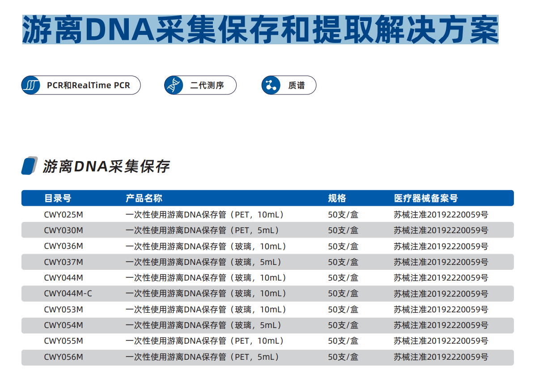
Task: Click the 产品名称 column header
Action: tap(144, 198)
